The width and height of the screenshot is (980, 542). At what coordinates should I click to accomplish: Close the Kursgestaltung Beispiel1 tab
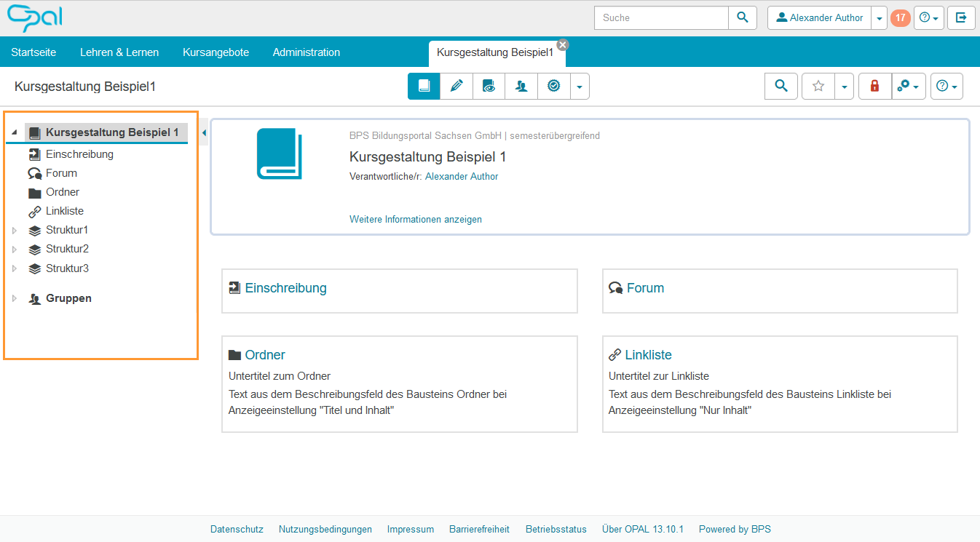click(562, 44)
